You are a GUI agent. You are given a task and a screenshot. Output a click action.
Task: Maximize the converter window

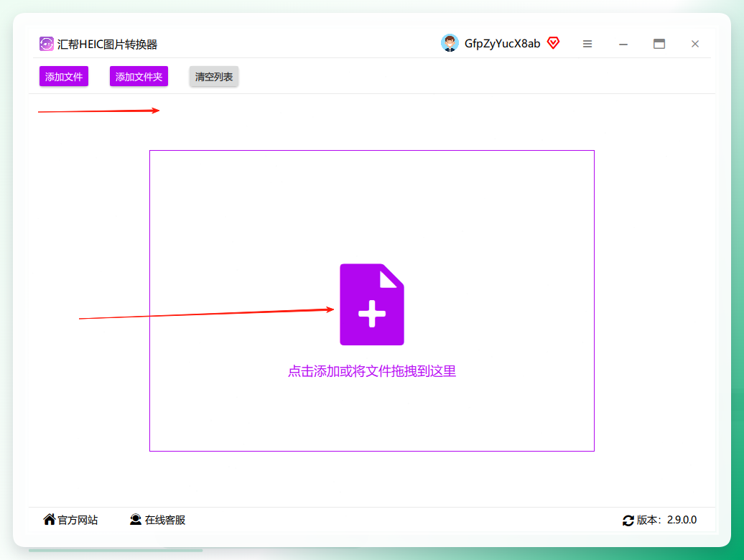coord(659,44)
